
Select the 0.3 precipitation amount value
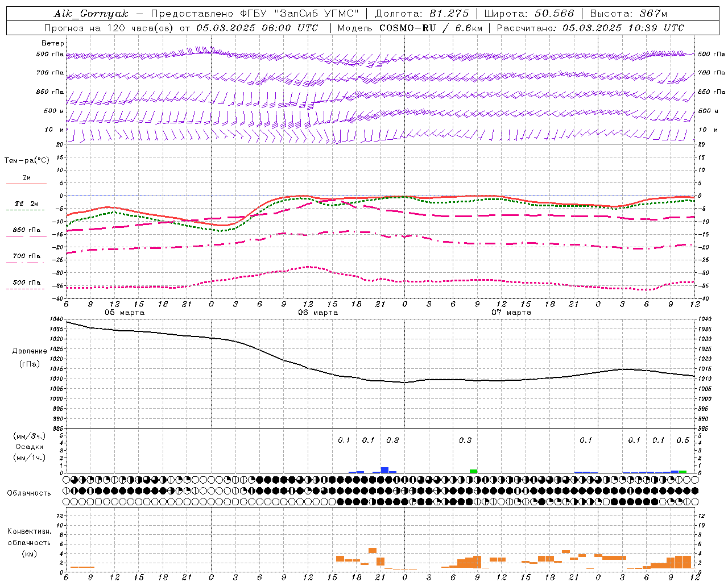465,440
